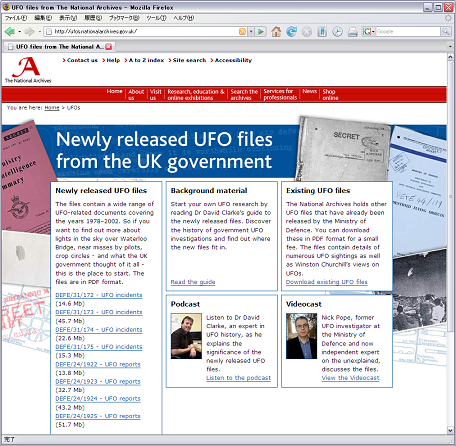Open DEFE/24/1925 - UFO reports file

(98, 416)
